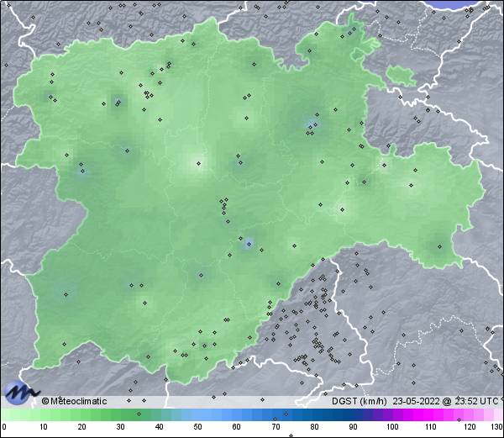504x438 pixels.
Task: Click the station marker overlapping the scale bar's magenta band
Action: [x=459, y=420]
